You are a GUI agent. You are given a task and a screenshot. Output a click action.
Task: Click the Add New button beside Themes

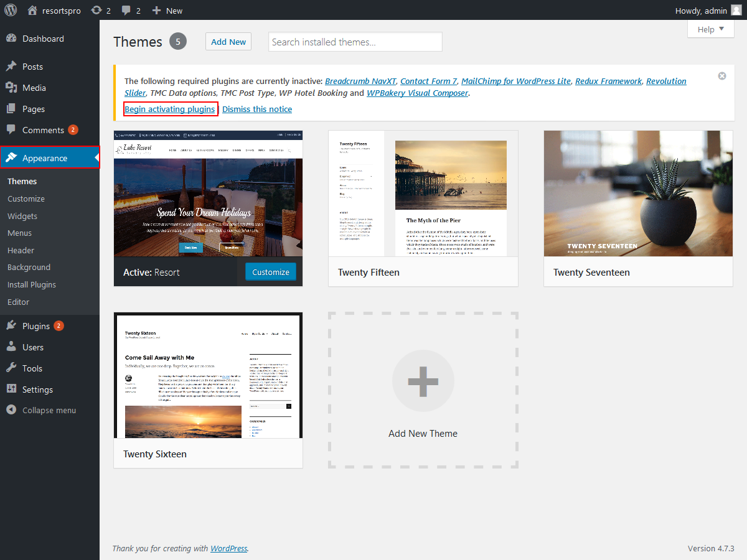point(228,42)
